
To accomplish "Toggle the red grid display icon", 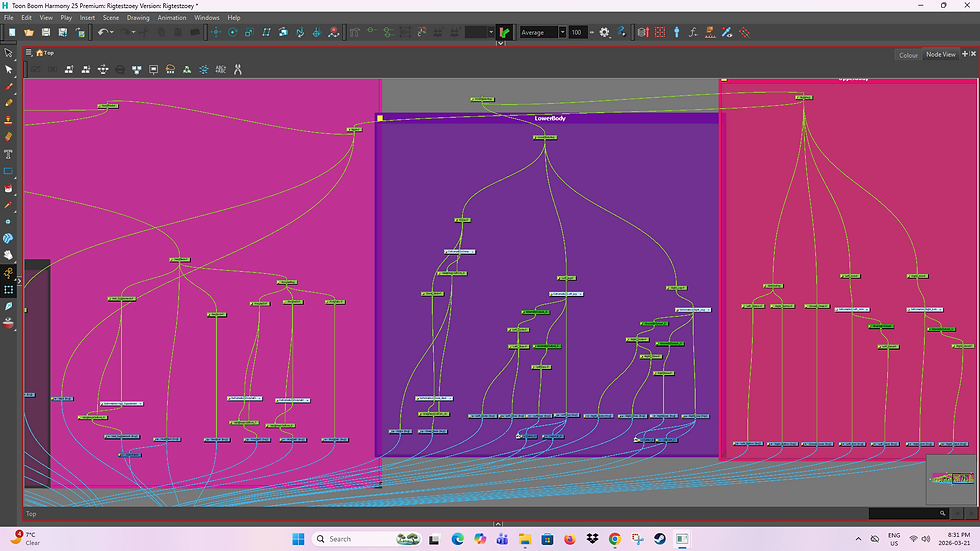I will click(x=660, y=32).
